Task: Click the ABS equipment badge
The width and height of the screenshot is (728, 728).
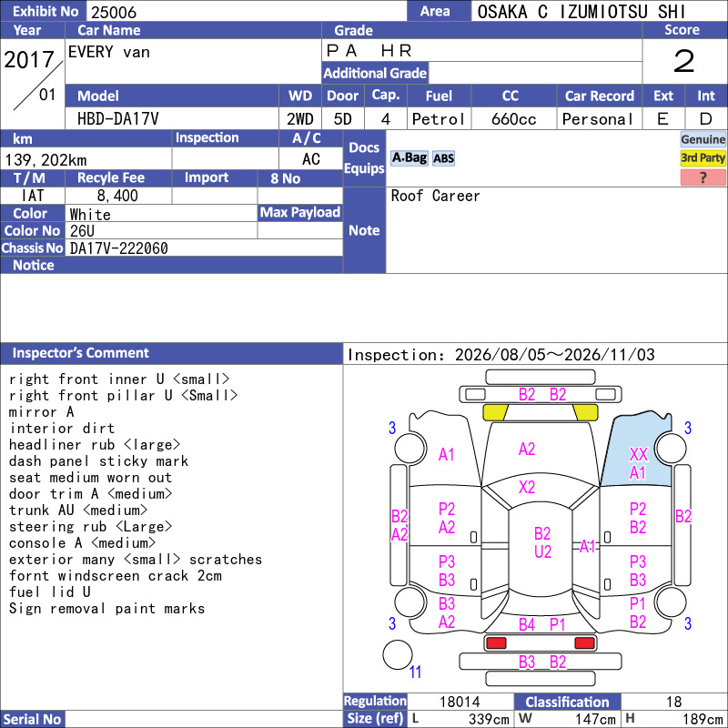Action: [443, 158]
